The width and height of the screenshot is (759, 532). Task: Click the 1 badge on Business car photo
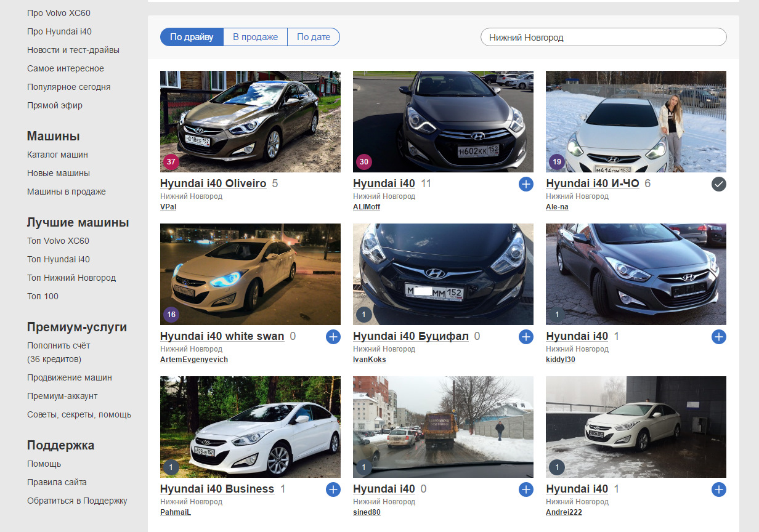[x=171, y=467]
